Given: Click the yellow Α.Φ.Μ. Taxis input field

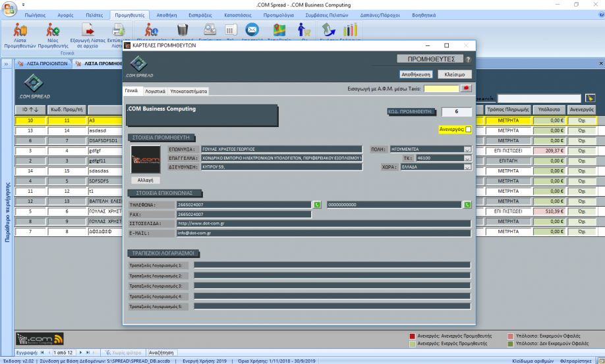Looking at the screenshot, I should click(442, 89).
